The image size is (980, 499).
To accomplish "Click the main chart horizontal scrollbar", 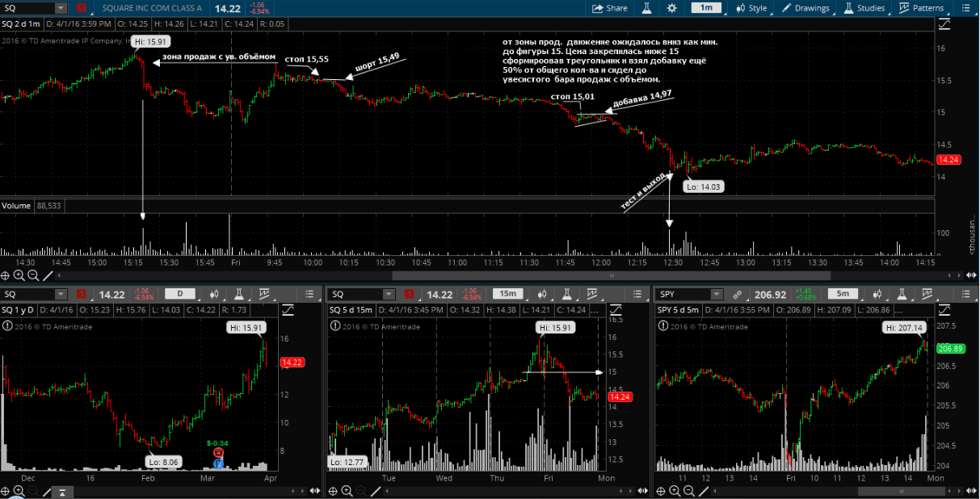I will click(x=612, y=275).
